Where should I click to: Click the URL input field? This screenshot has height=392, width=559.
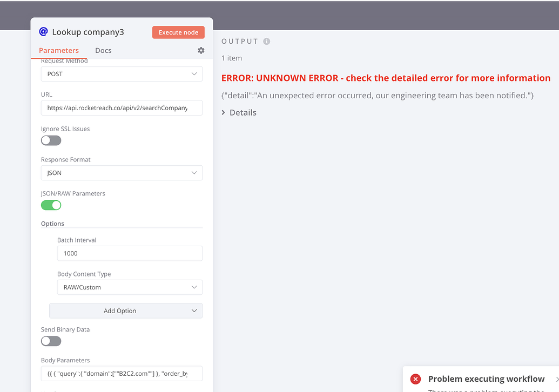[x=122, y=107]
